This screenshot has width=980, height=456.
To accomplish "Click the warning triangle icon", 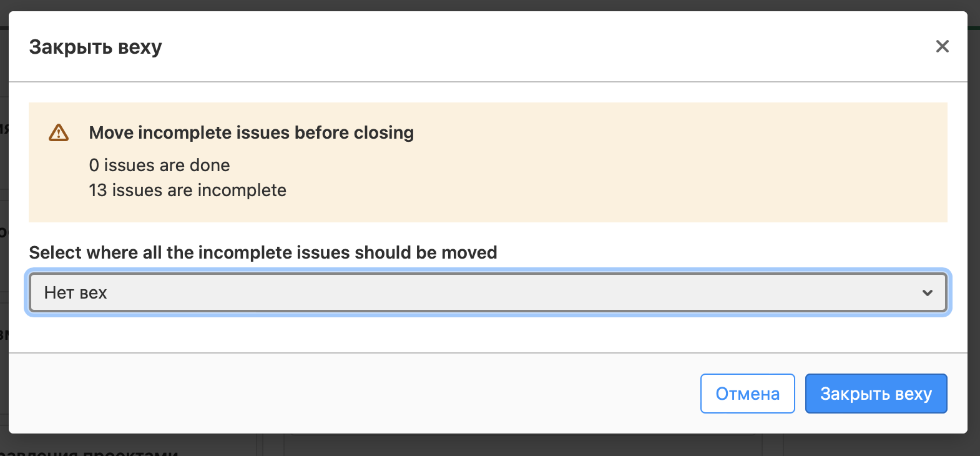I will [x=59, y=132].
